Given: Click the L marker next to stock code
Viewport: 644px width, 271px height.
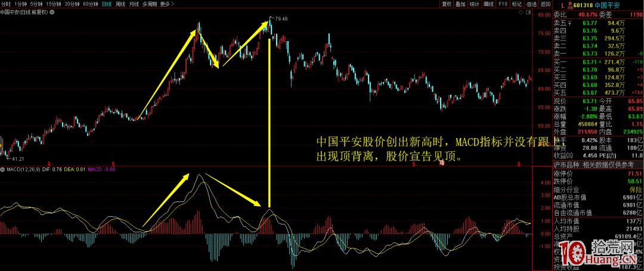Looking at the screenshot, I should click(562, 5).
